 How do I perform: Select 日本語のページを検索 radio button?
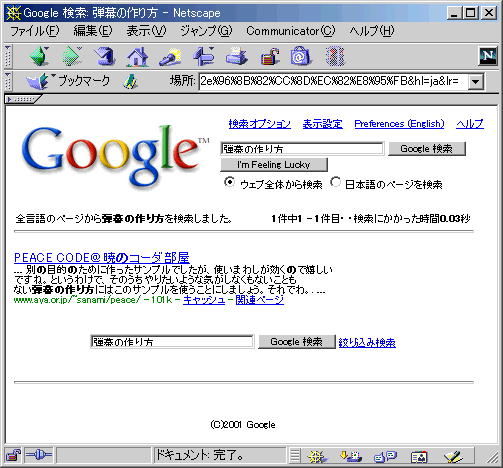335,182
